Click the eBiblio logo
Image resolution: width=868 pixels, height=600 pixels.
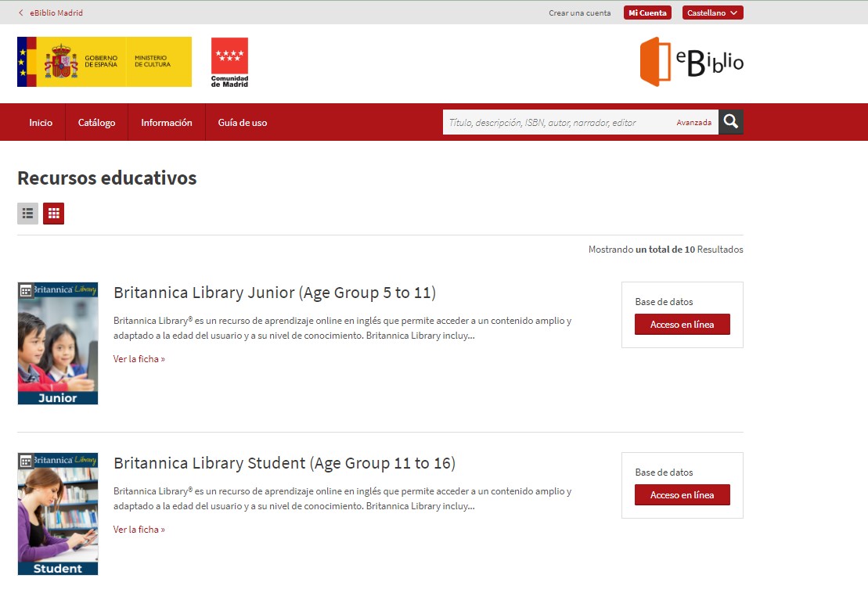tap(691, 62)
